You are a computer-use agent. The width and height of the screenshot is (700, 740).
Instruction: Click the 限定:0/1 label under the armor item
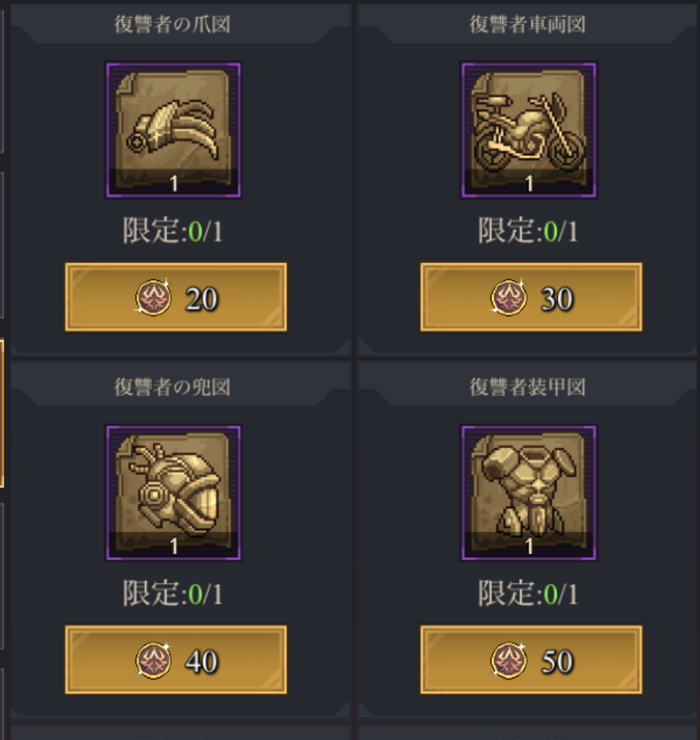pyautogui.click(x=528, y=593)
